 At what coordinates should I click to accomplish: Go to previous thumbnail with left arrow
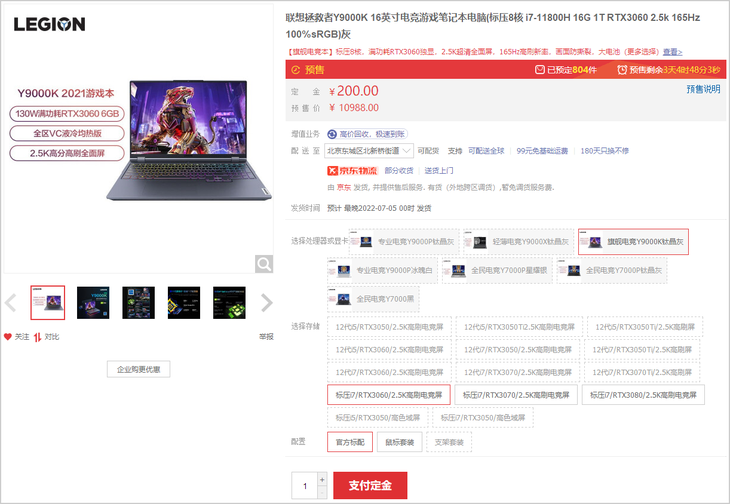tap(10, 303)
